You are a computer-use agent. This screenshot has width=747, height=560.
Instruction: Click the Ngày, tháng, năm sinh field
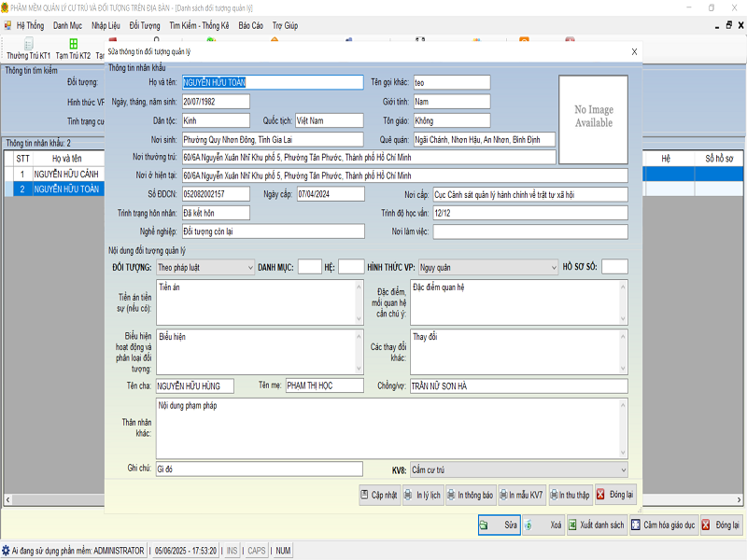coord(216,102)
